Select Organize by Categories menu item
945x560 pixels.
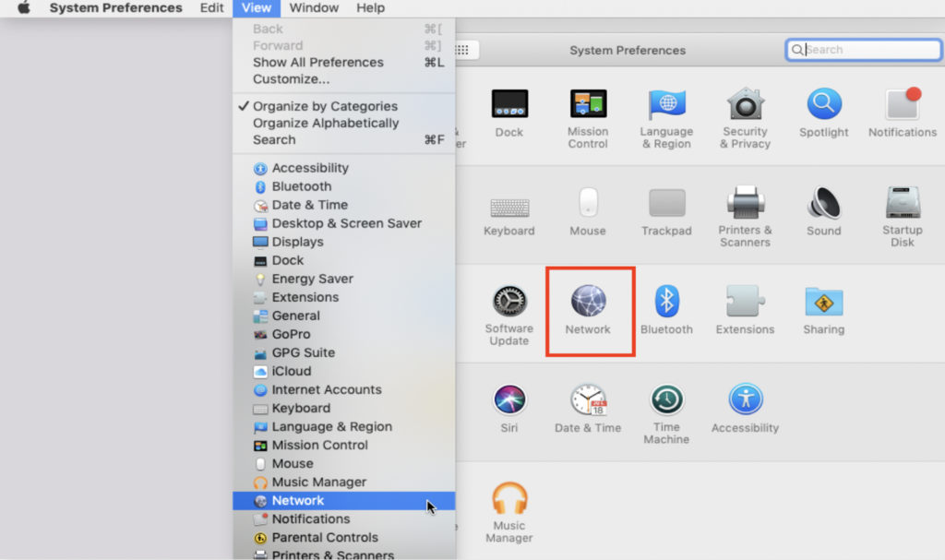[x=344, y=106]
